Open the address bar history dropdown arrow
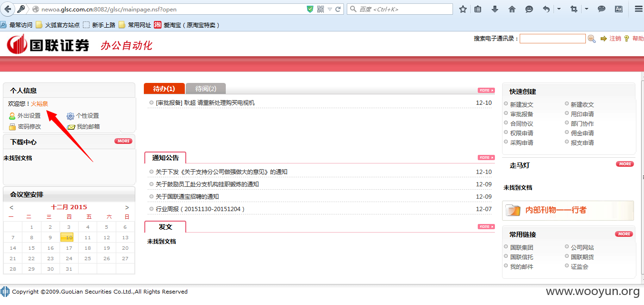The height and width of the screenshot is (305, 644). click(330, 9)
